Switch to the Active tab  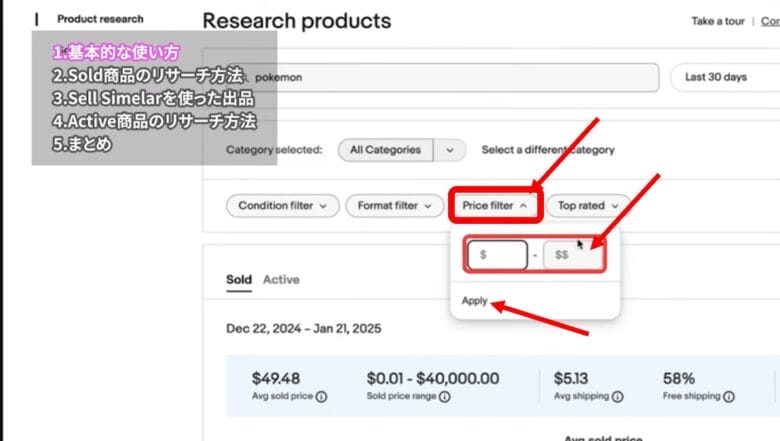(281, 280)
